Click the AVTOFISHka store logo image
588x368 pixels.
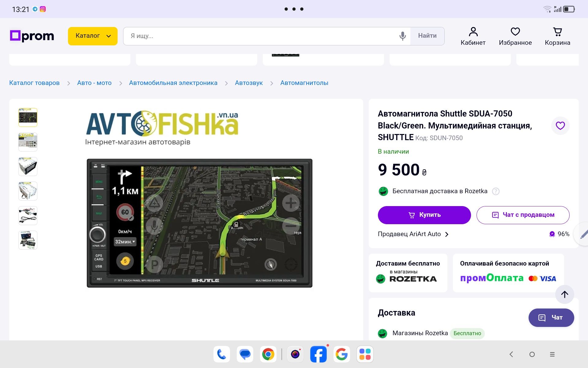[x=162, y=128]
